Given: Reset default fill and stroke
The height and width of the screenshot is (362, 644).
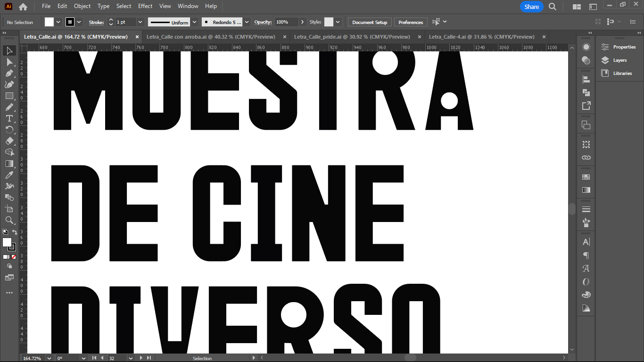Looking at the screenshot, I should click(5, 232).
